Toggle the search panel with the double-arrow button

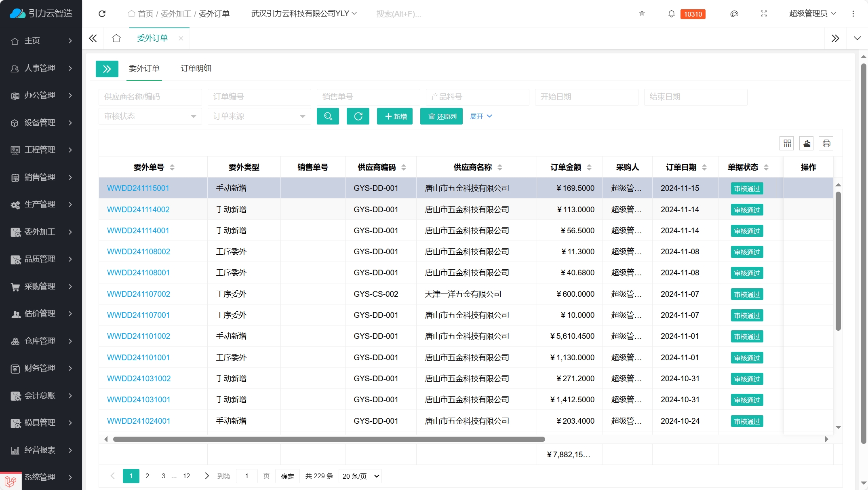[107, 69]
